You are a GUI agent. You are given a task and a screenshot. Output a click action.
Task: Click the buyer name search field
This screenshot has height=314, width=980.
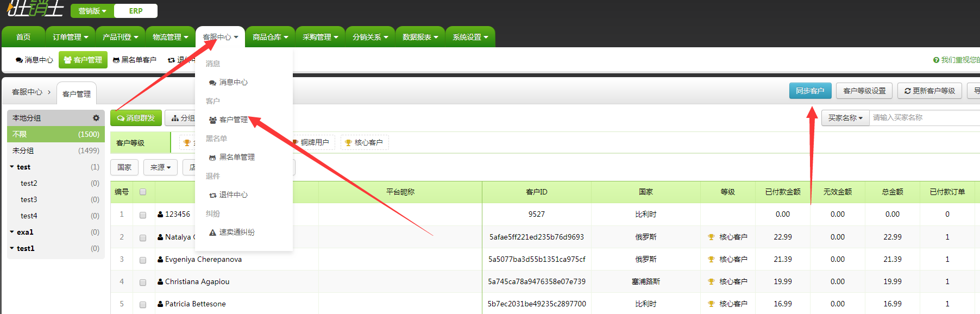(x=925, y=118)
